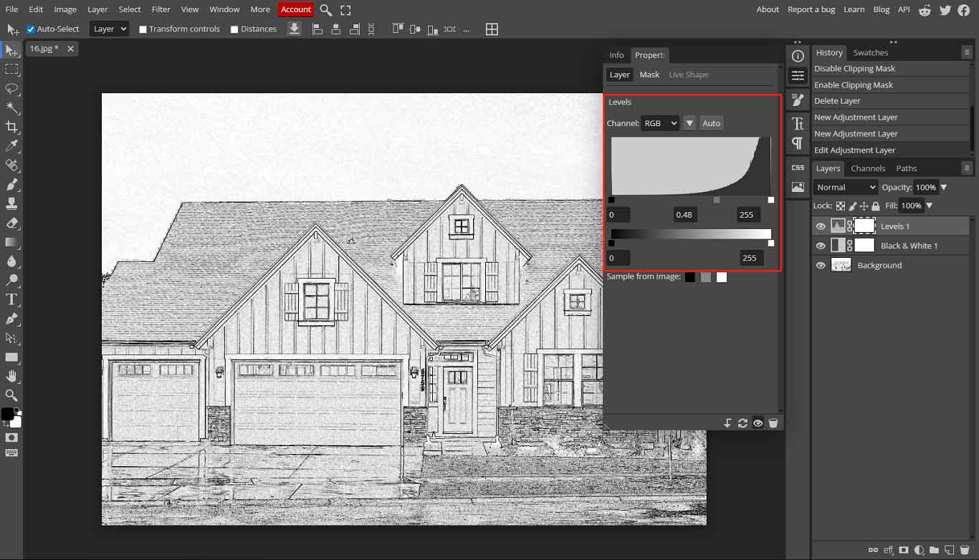Select the Lasso tool
The image size is (979, 560).
[x=11, y=87]
